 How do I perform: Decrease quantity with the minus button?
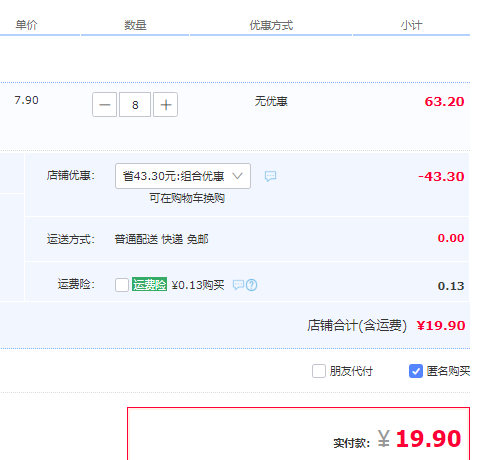point(104,105)
